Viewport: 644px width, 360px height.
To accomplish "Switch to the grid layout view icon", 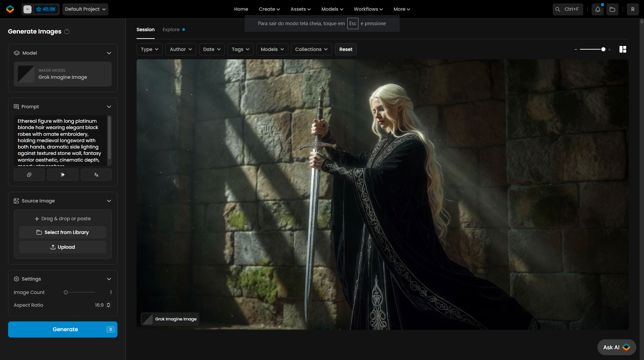I will click(623, 49).
